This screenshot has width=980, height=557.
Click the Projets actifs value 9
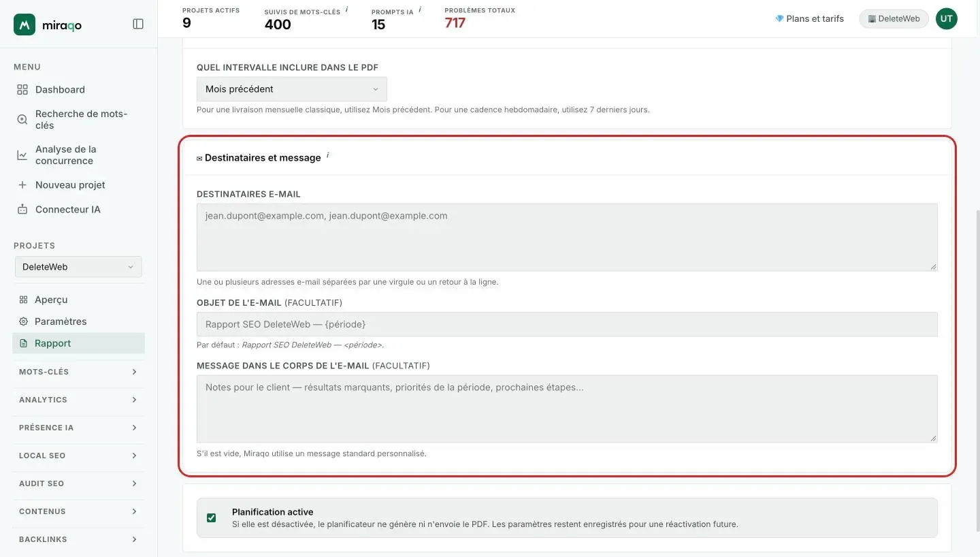click(186, 23)
